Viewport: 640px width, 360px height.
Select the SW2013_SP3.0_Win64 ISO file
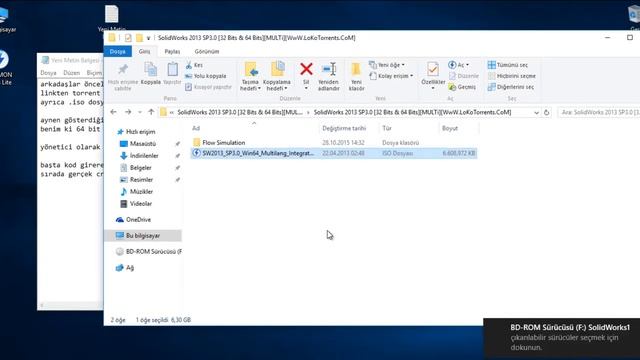coord(333,153)
